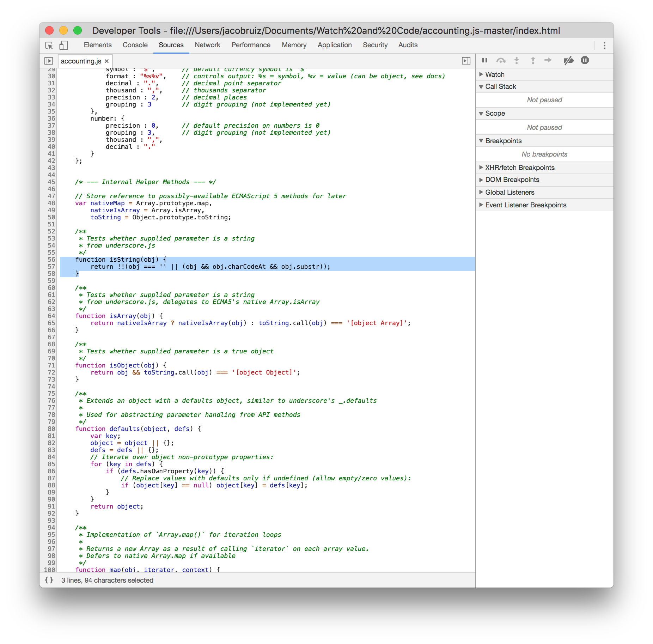Viewport: 653px width, 644px height.
Task: Collapse the debugger sidebar toggle icon
Action: click(466, 61)
